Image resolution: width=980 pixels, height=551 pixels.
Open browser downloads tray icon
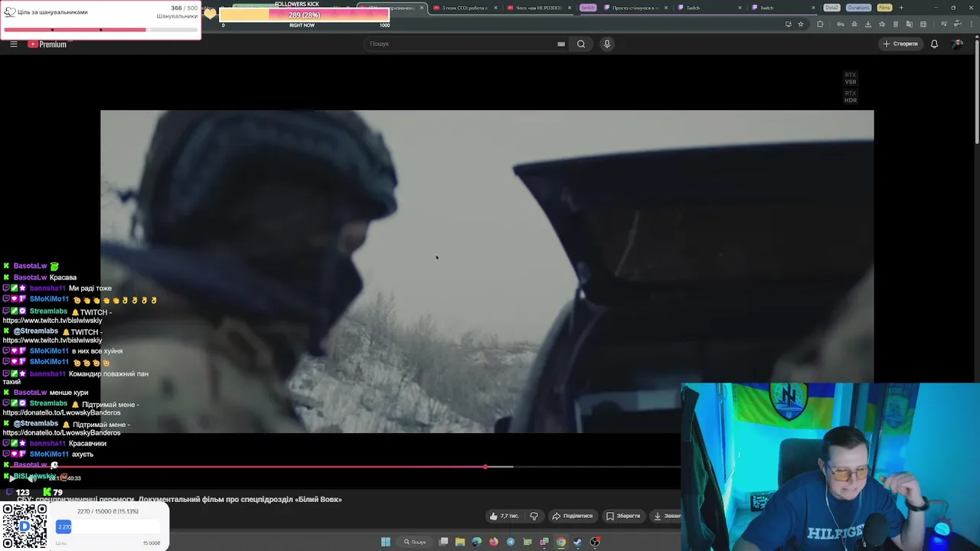[x=868, y=24]
